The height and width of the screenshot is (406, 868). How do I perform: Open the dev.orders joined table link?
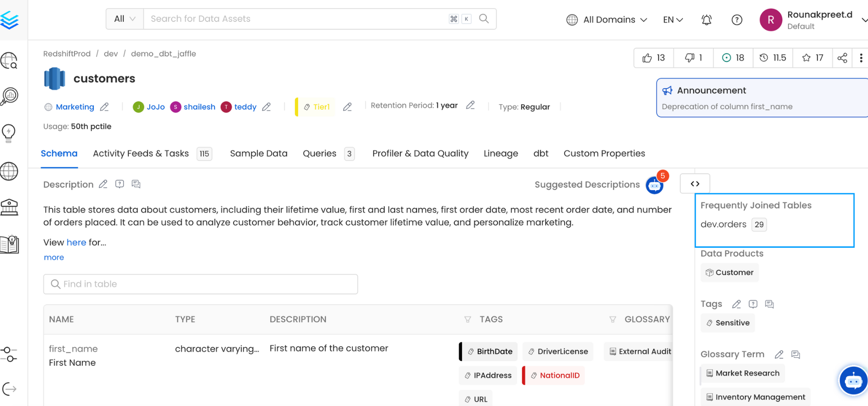pos(723,225)
